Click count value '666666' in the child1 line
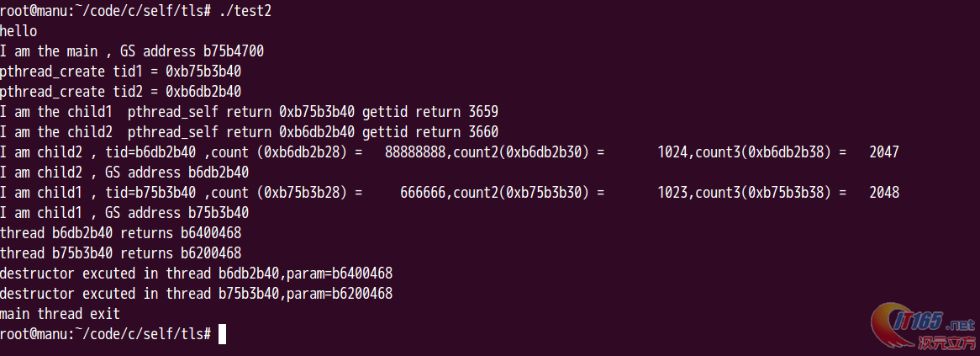The image size is (980, 356). pos(423,193)
